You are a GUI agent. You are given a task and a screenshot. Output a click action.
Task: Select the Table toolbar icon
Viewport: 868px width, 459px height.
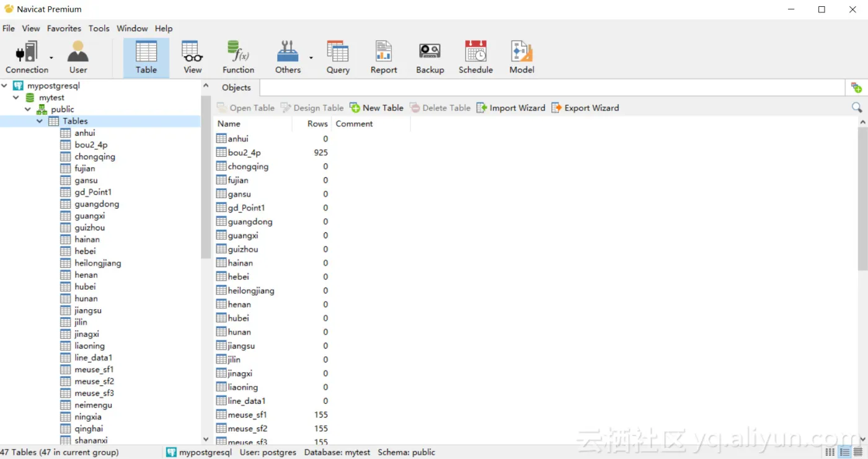pos(146,58)
